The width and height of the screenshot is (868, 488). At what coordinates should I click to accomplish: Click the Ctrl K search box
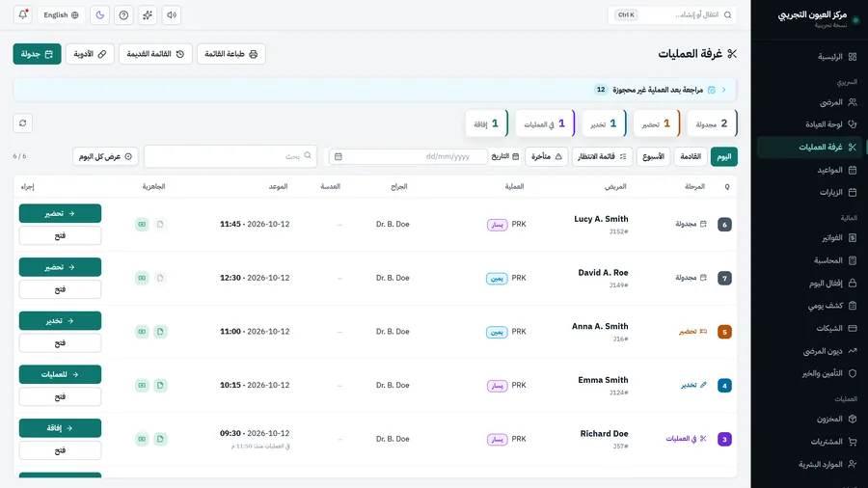(672, 14)
